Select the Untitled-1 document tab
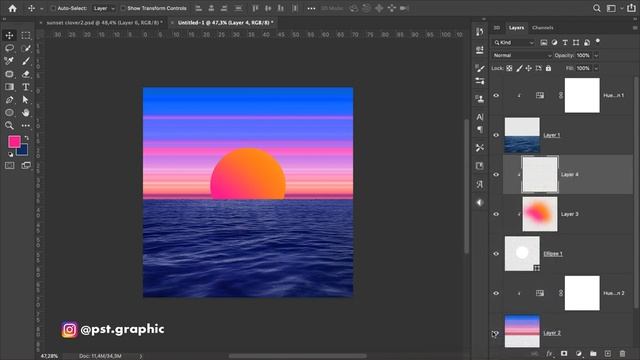The height and width of the screenshot is (360, 640). 225,23
